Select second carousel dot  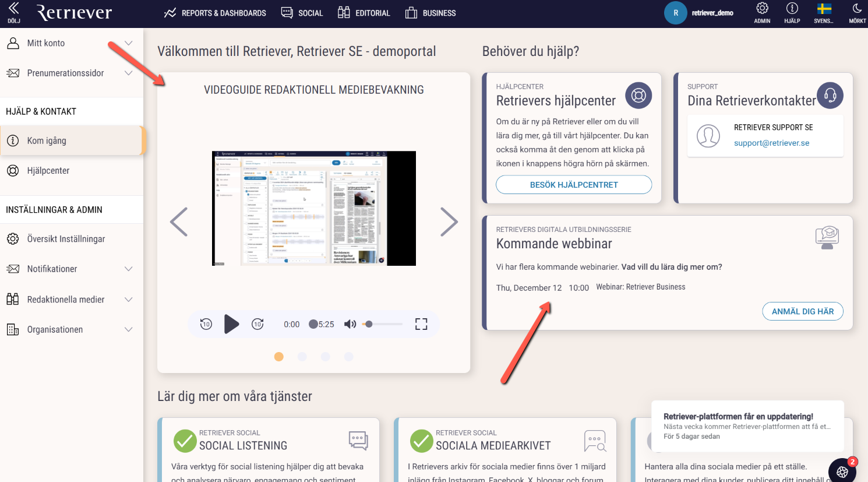pyautogui.click(x=302, y=357)
